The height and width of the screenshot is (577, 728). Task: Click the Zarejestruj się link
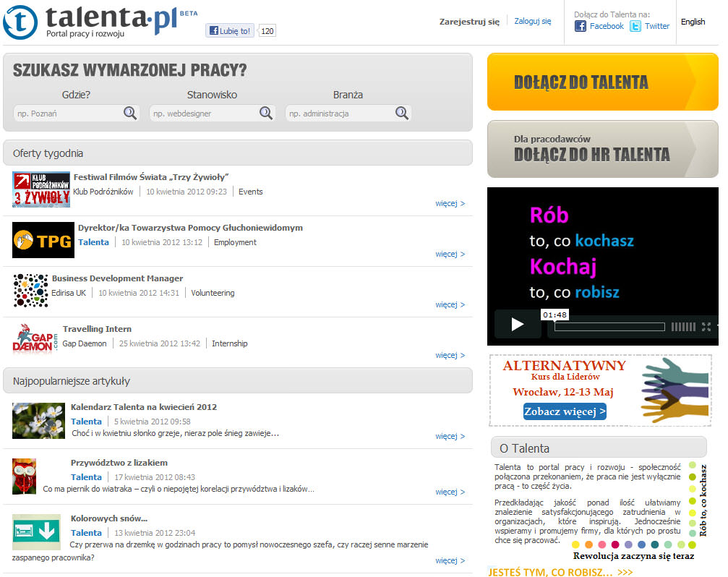[x=469, y=22]
